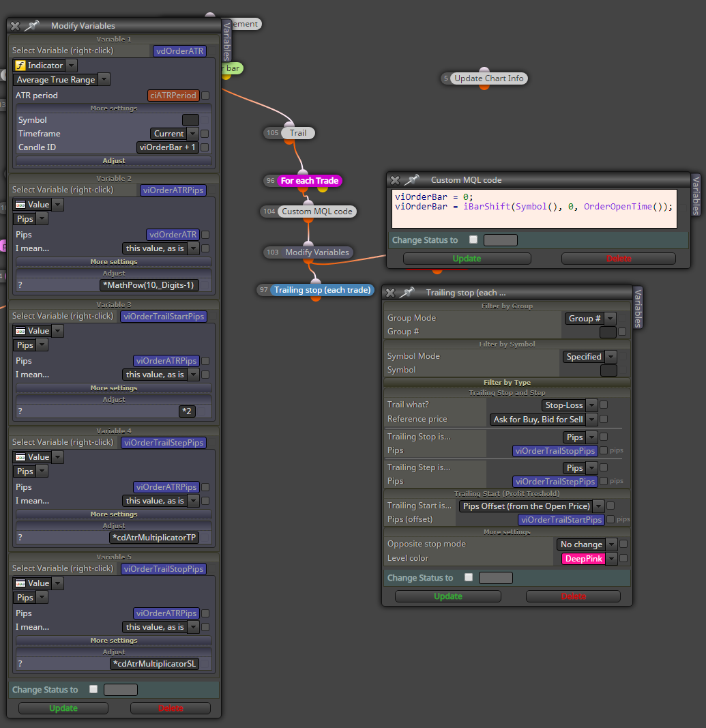The width and height of the screenshot is (706, 728).
Task: Enable Change Status in Custom MQL code panel
Action: 473,239
